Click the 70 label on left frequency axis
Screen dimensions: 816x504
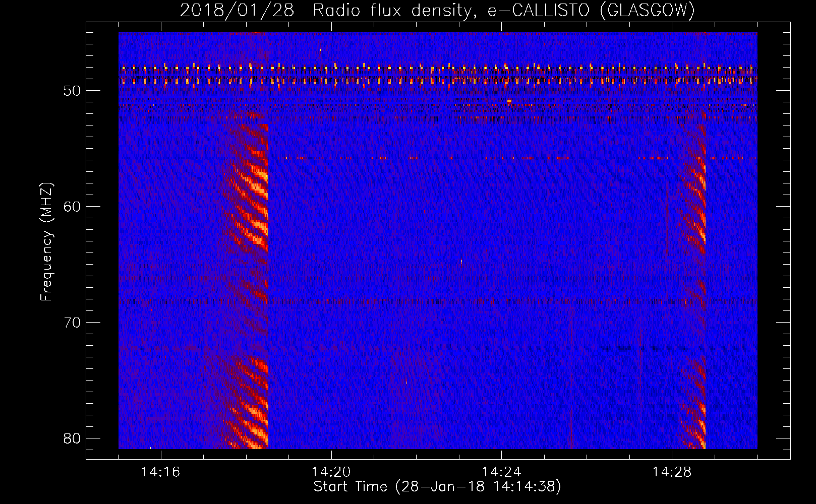[x=73, y=323]
